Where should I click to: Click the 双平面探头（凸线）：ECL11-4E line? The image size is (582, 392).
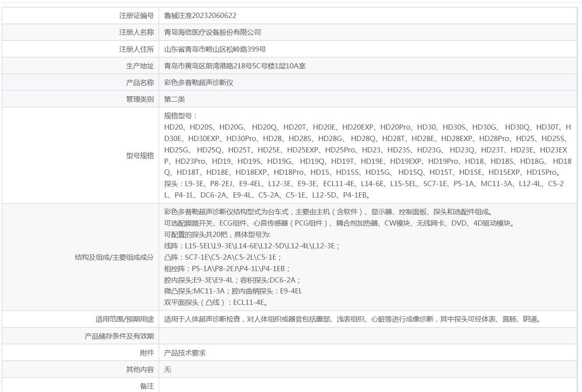(x=216, y=302)
